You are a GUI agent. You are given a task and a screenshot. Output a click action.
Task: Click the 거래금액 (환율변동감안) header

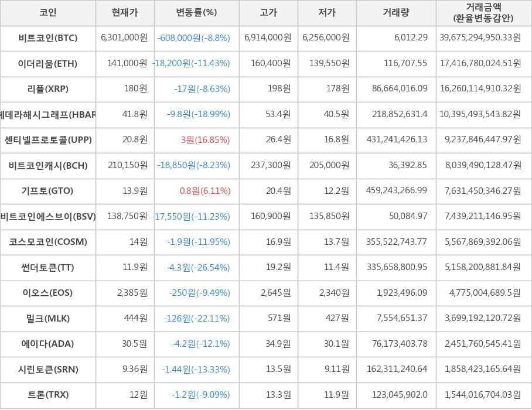483,12
